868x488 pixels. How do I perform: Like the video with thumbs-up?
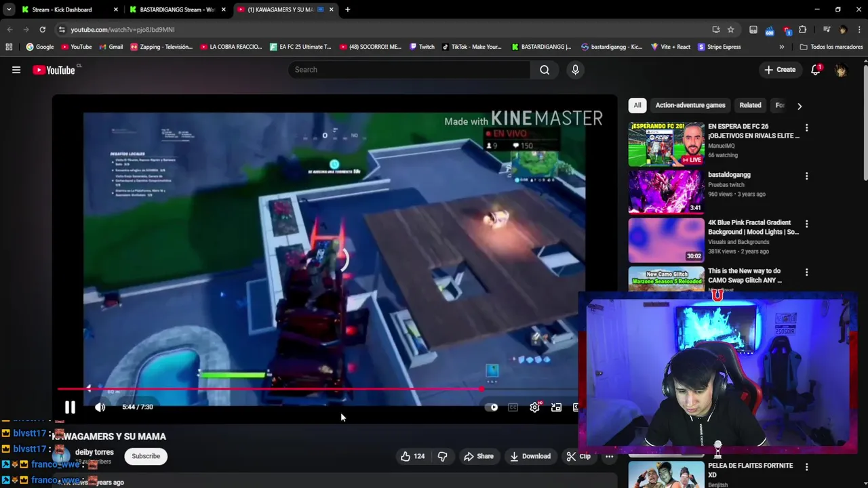click(412, 456)
